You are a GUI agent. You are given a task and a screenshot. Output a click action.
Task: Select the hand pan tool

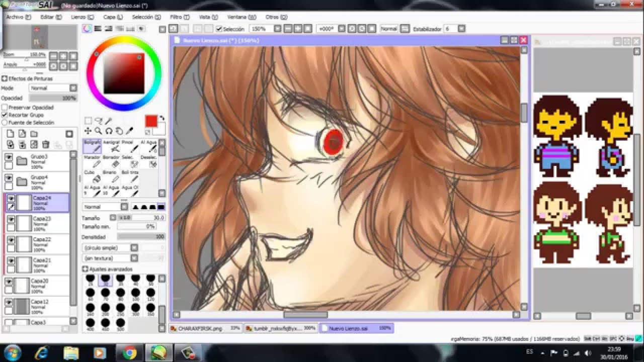pos(118,131)
